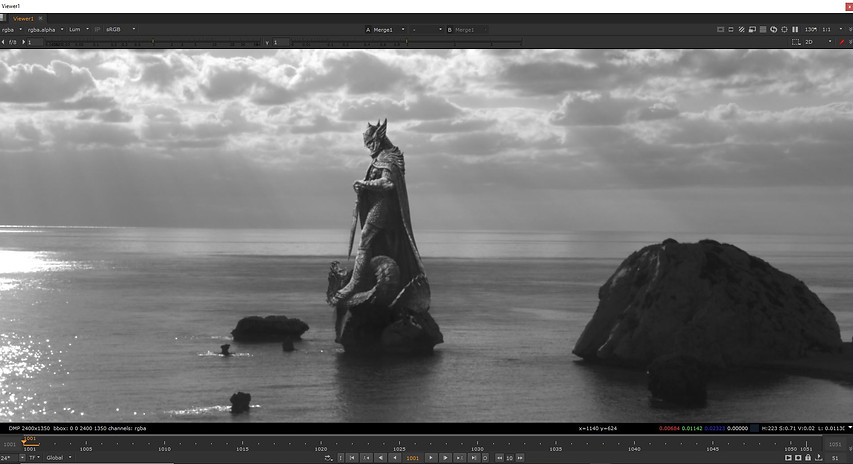The height and width of the screenshot is (464, 853).
Task: Skip back by increment double arrows
Action: [x=499, y=458]
